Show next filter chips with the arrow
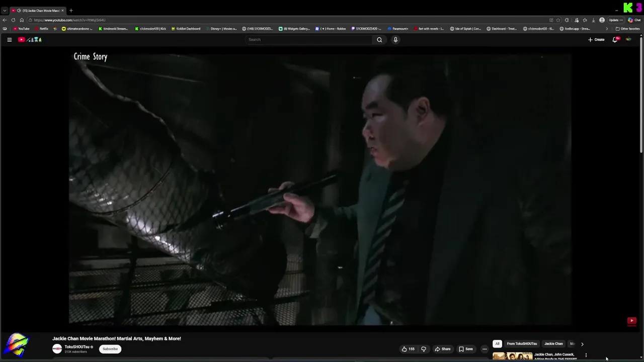This screenshot has height=362, width=644. [x=582, y=344]
